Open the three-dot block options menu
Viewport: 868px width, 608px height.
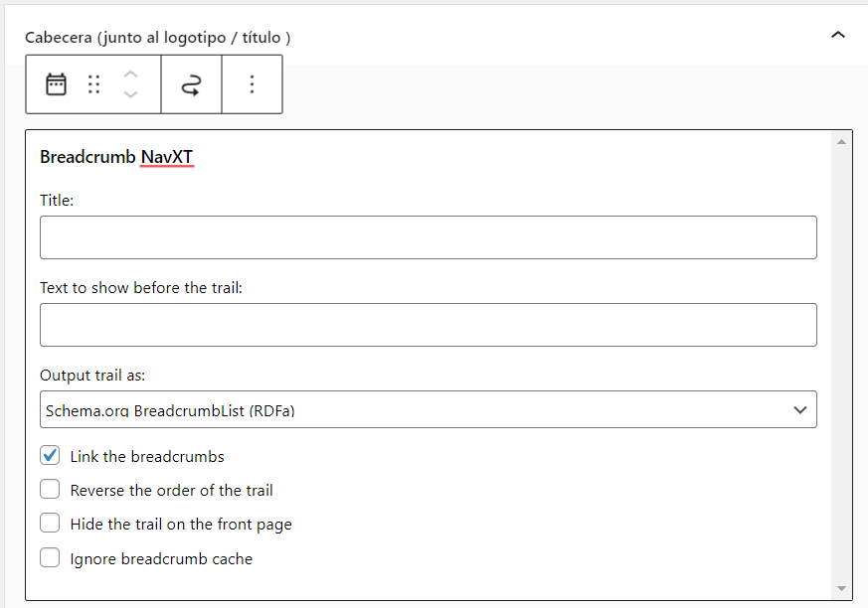coord(252,84)
